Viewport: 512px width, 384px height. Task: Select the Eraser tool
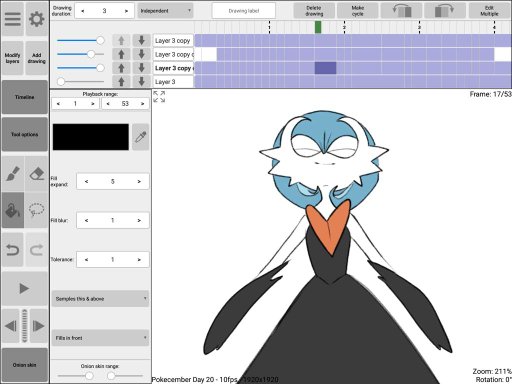coord(37,174)
